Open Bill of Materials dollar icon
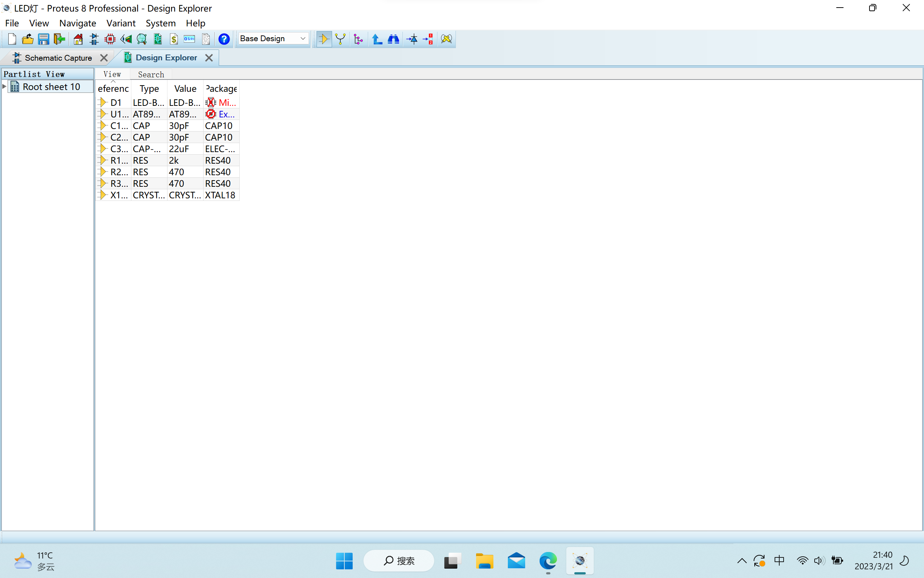This screenshot has height=578, width=924. [174, 39]
